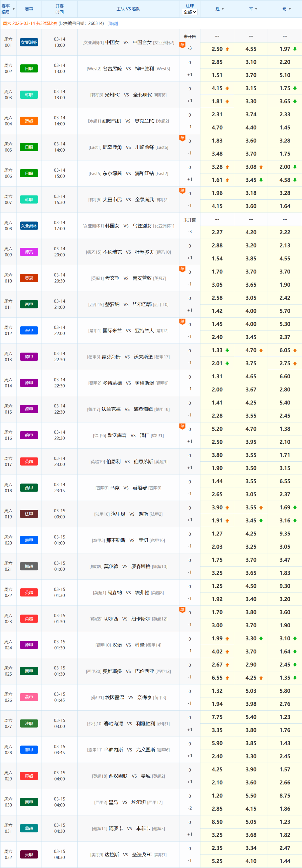
Task: Open team 奥克兰FC in match 004
Action: pos(144,121)
